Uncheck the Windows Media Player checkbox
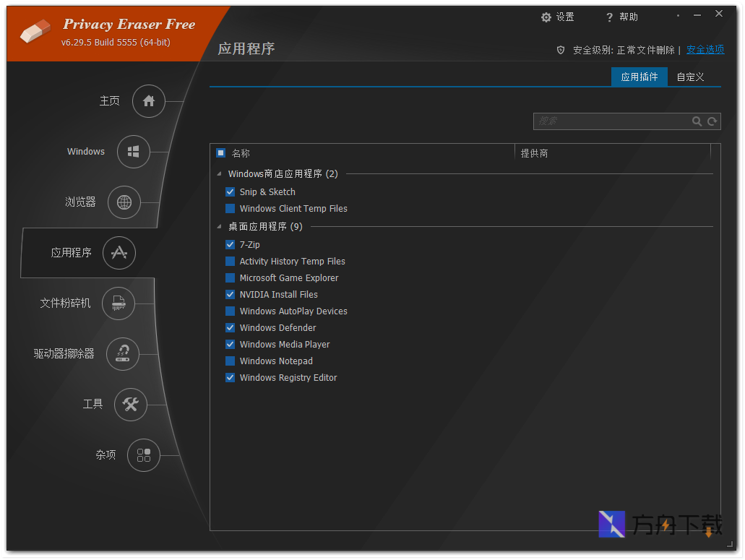The width and height of the screenshot is (745, 560). [x=230, y=345]
